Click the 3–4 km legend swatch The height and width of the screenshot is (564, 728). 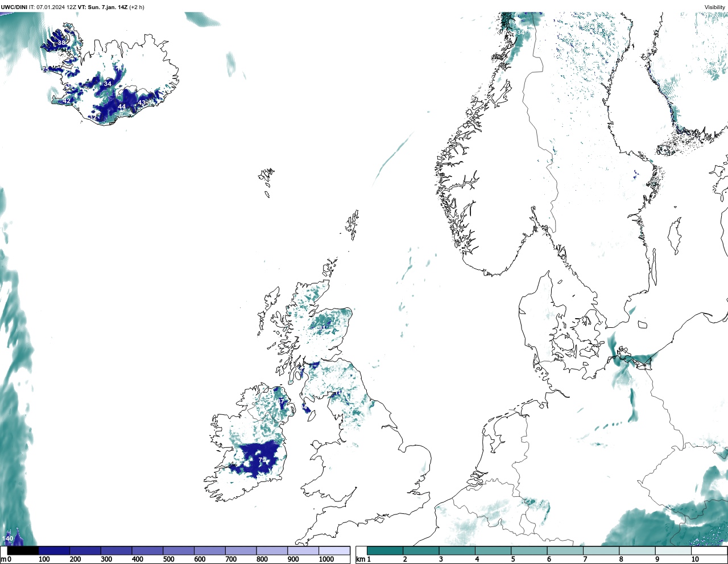click(457, 551)
